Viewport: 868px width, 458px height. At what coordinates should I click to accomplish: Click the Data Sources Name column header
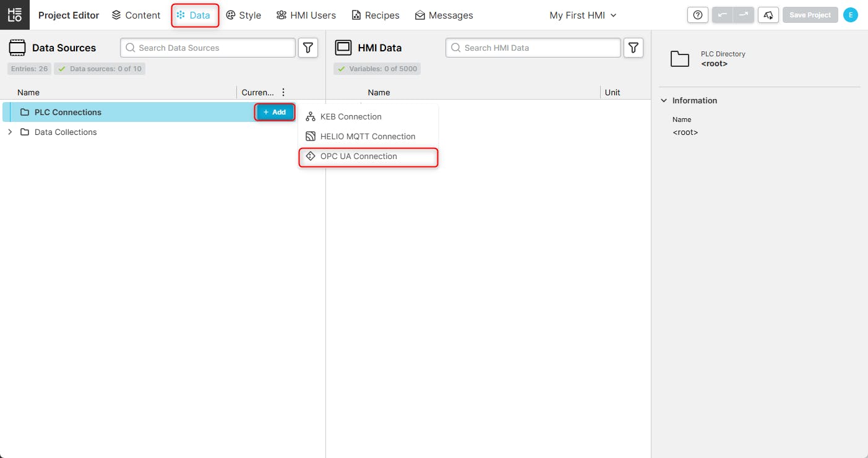28,92
